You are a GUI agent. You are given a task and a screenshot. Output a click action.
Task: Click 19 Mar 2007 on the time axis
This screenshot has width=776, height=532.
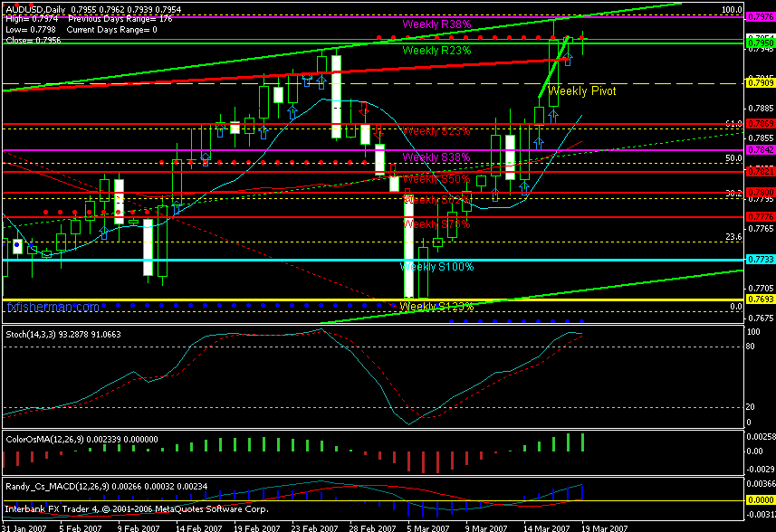coord(604,526)
